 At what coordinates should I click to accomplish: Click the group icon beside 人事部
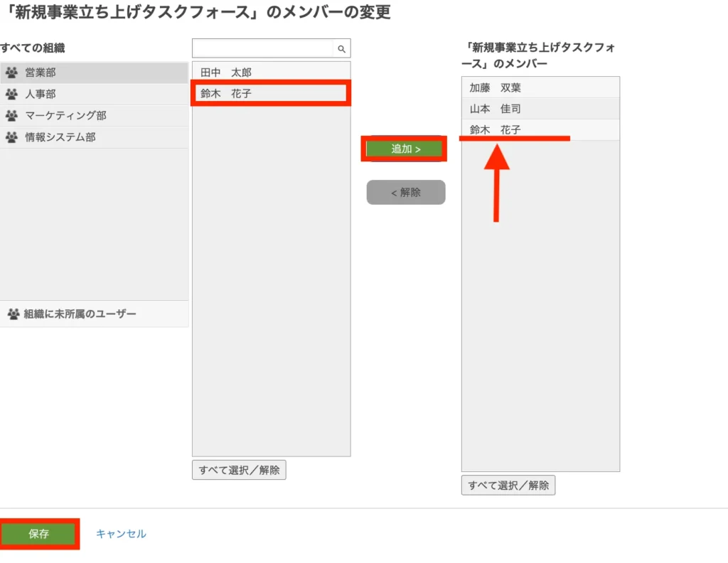tap(11, 94)
